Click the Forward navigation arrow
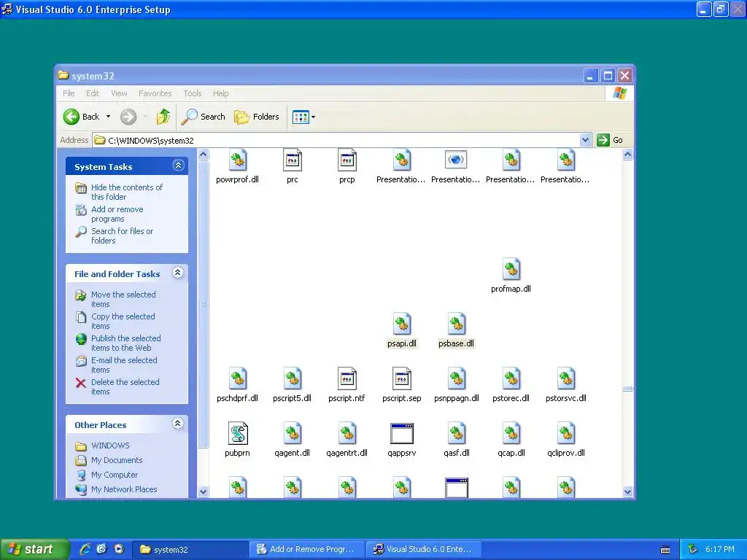The height and width of the screenshot is (560, 747). 128,117
